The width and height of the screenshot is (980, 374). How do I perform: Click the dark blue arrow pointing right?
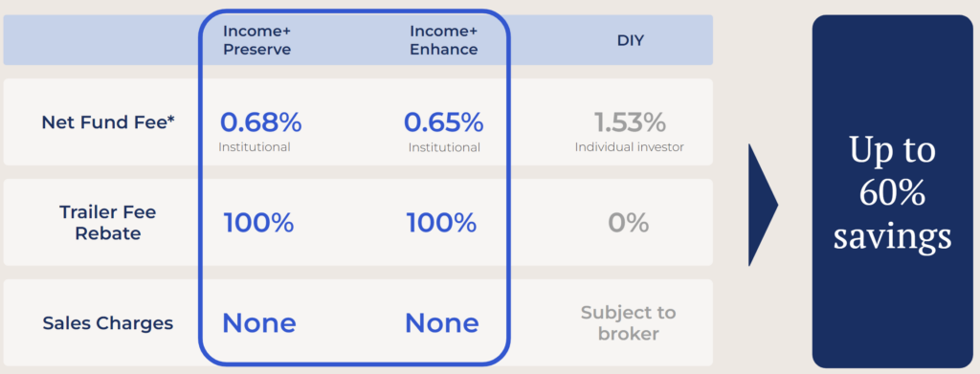coord(763,205)
